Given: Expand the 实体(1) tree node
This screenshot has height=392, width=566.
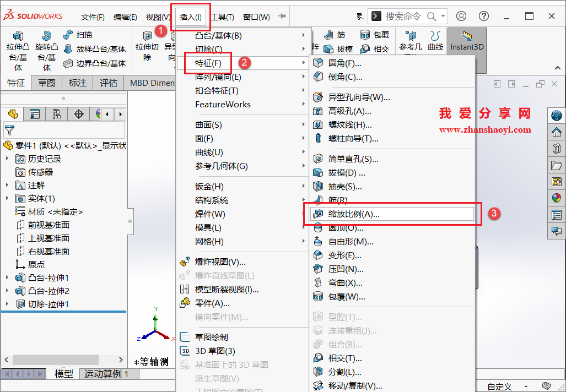Looking at the screenshot, I should [x=7, y=198].
